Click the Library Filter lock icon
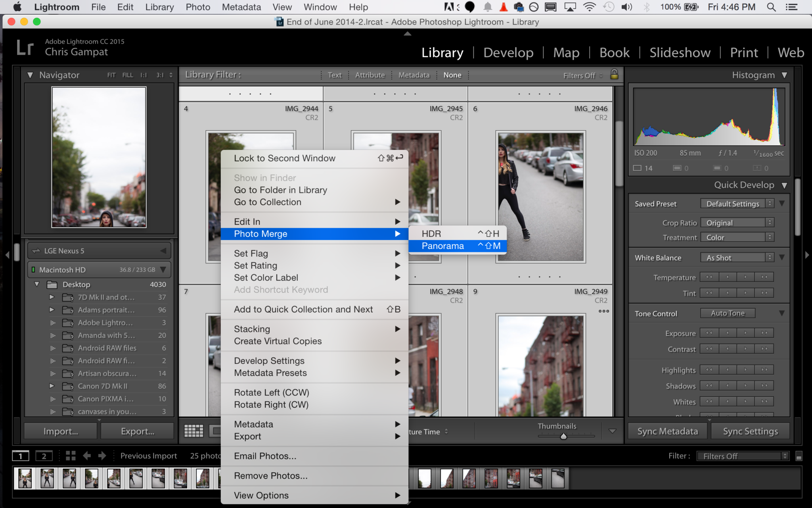812x508 pixels. (614, 74)
